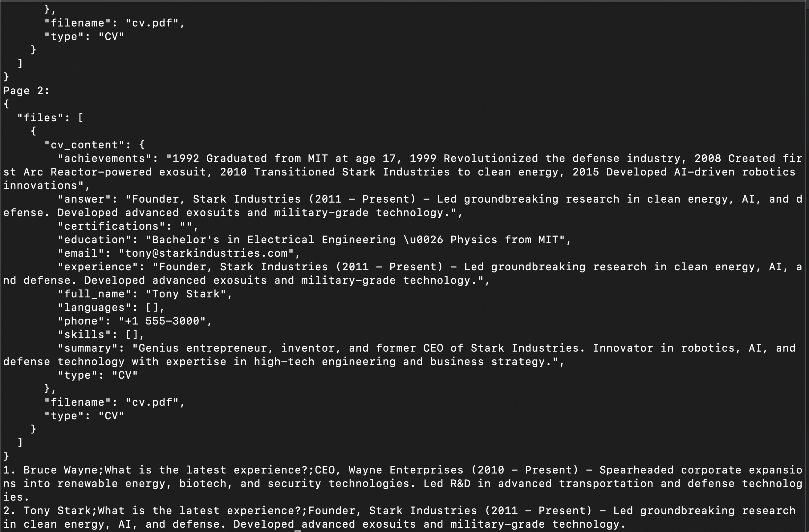Click "Wayne Enterprises" in the first result
Image resolution: width=809 pixels, height=532 pixels.
click(x=406, y=470)
